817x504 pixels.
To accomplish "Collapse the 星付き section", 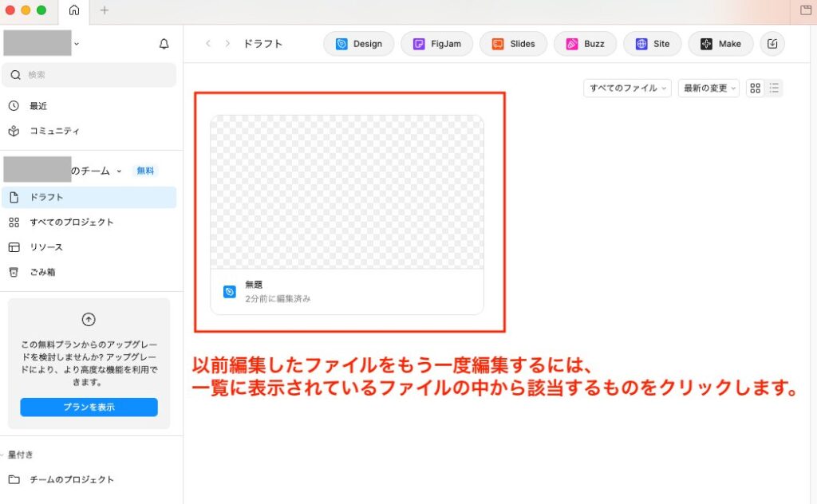I will pos(3,455).
